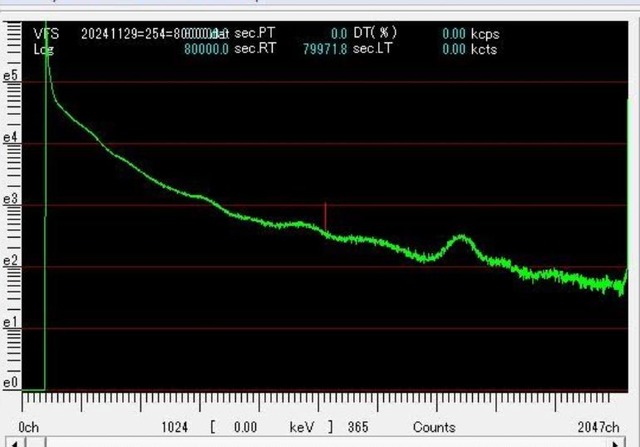Screen dimensions: 640x447
Task: Click the horizontal scrollbar left arrow
Action: click(16, 442)
